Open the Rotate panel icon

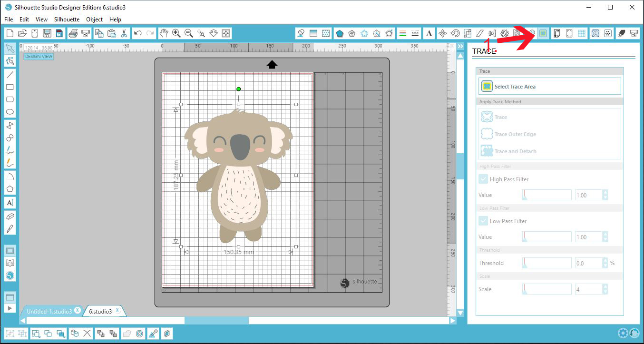[x=455, y=33]
